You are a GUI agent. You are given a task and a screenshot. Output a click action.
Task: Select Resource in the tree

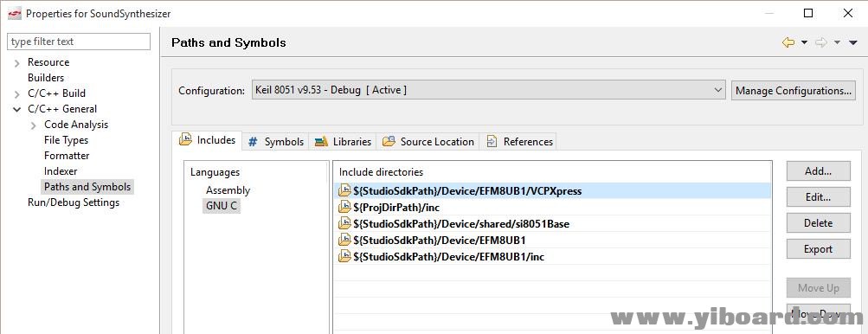pos(48,62)
